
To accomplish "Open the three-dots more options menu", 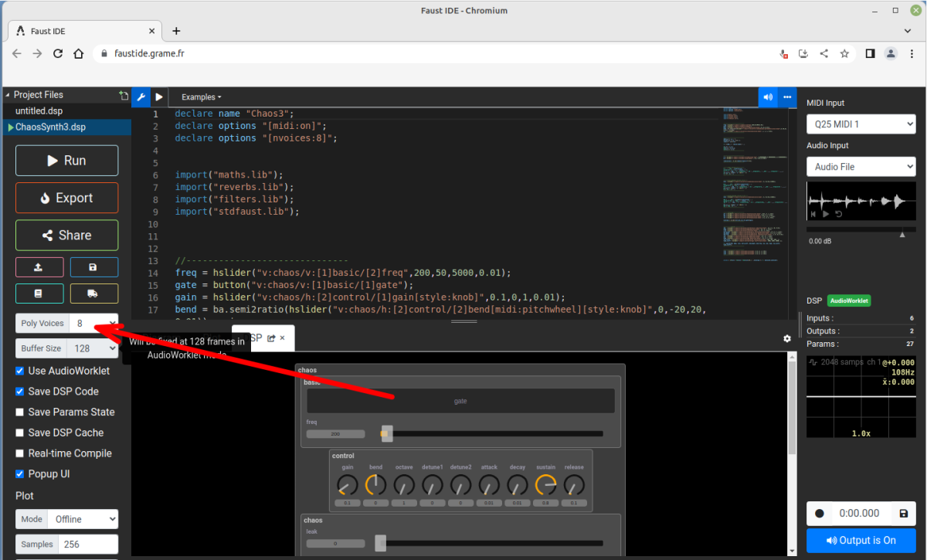I will tap(787, 97).
